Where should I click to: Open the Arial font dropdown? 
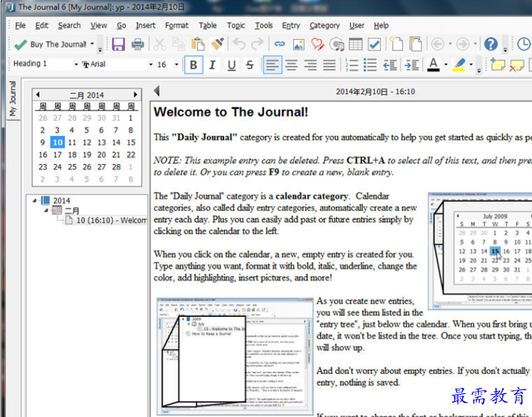coord(151,64)
